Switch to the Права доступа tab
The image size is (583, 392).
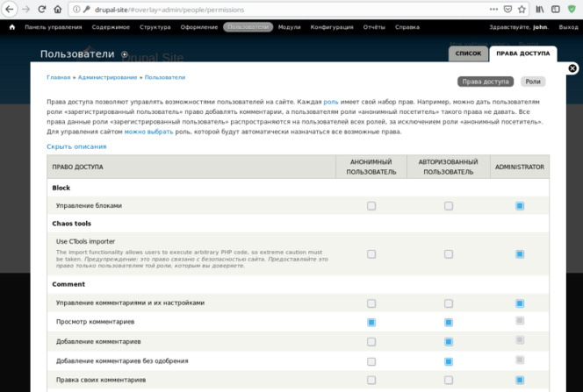pos(523,53)
